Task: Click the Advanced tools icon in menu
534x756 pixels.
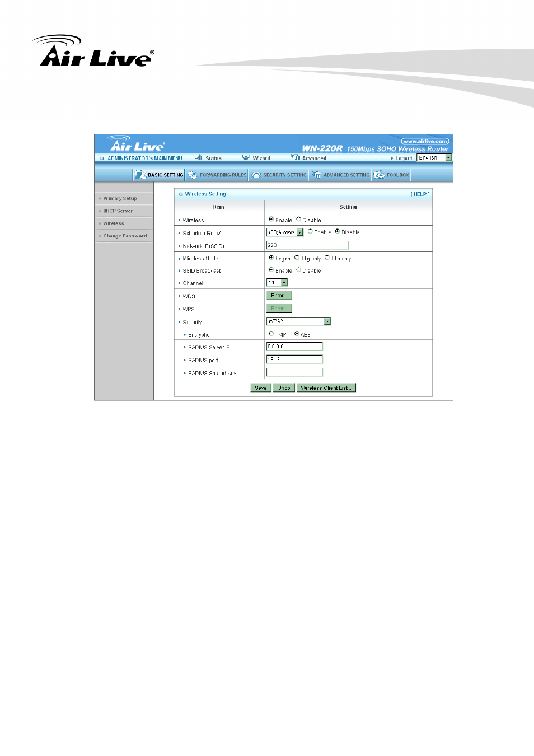Action: click(295, 157)
